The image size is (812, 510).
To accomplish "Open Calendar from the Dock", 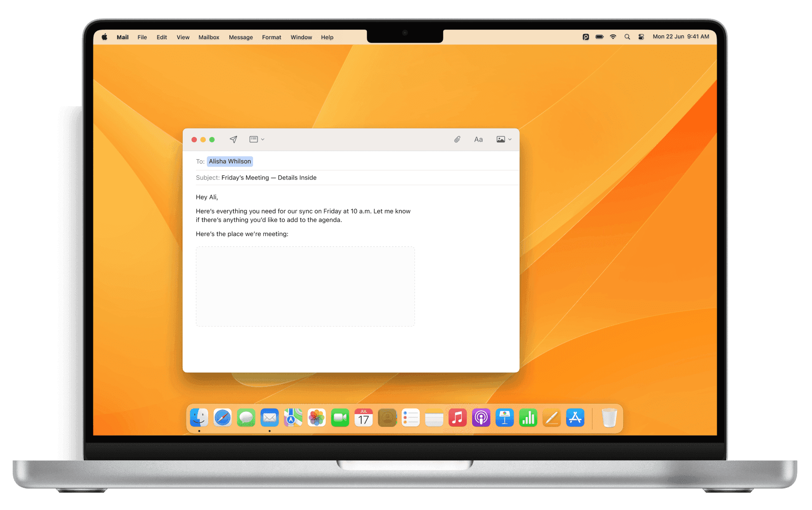I will 364,418.
